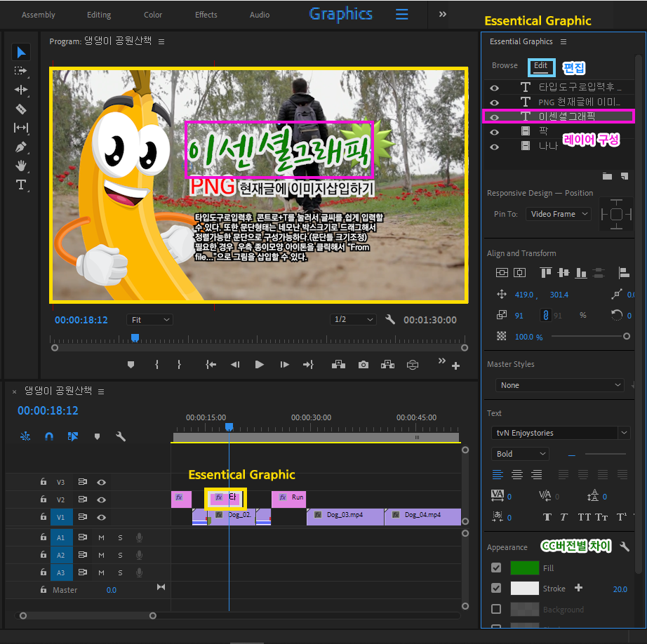Uncheck the Fill checkbox
Screen dimensions: 647x644
pos(496,568)
